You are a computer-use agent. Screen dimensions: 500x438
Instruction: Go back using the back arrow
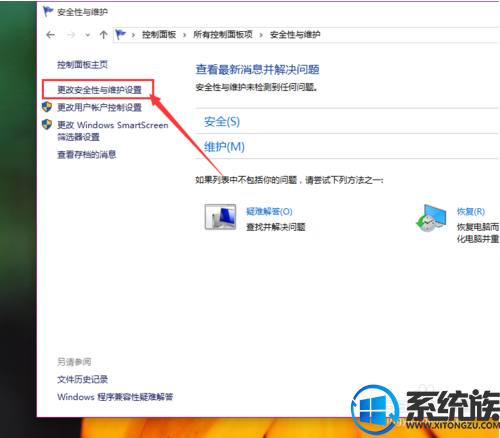(x=50, y=35)
